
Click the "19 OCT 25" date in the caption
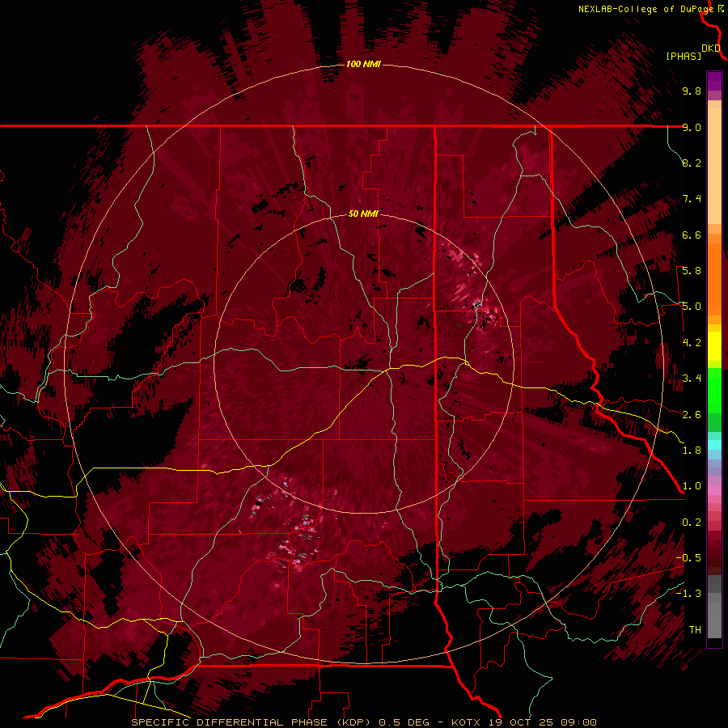[519, 722]
